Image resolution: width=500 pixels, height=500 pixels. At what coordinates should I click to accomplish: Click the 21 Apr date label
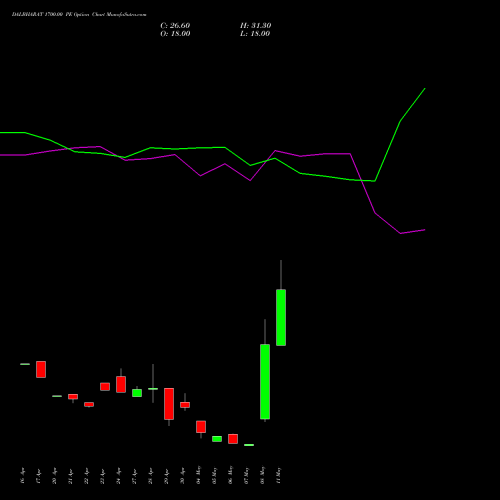(71, 476)
